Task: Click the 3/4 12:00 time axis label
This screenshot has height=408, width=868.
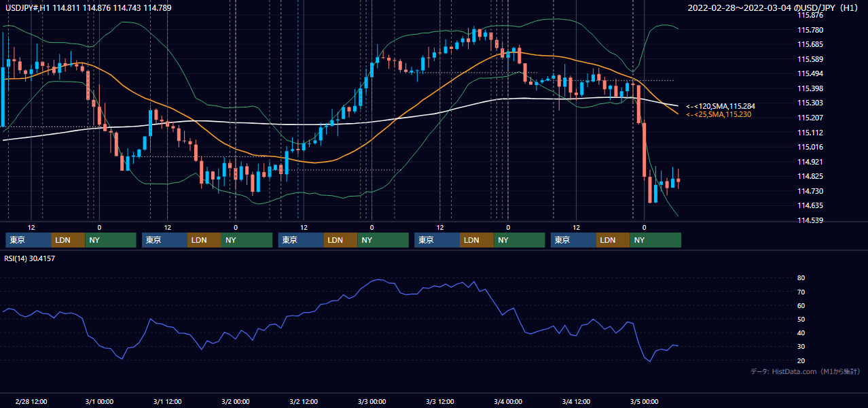Action: tap(576, 402)
